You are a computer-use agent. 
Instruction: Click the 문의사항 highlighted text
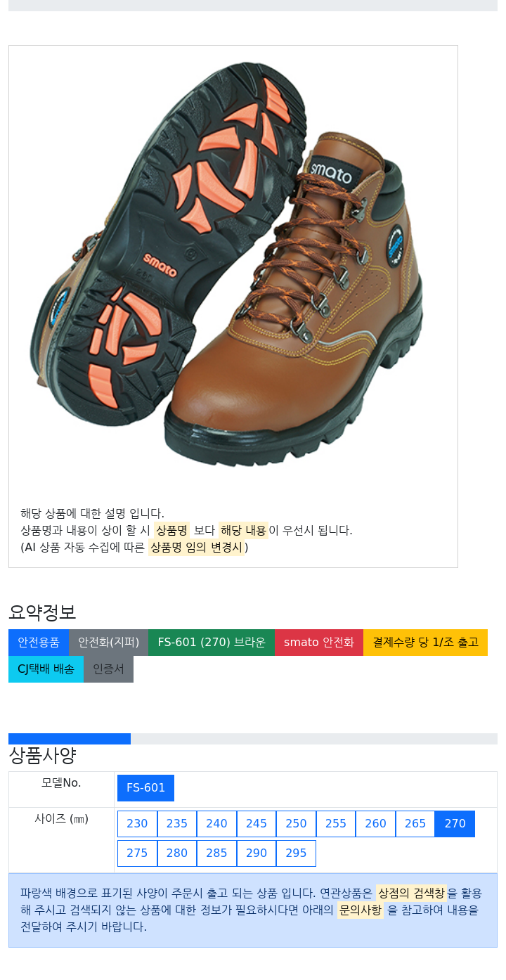pos(361,910)
